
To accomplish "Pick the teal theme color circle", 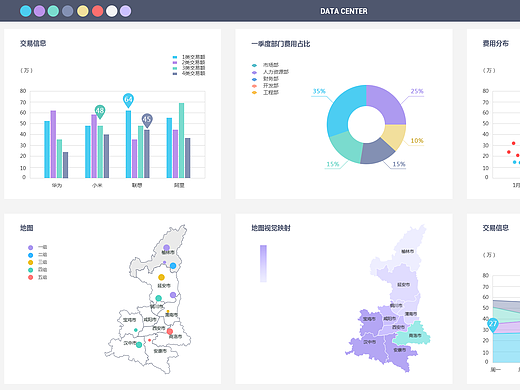I will click(53, 11).
